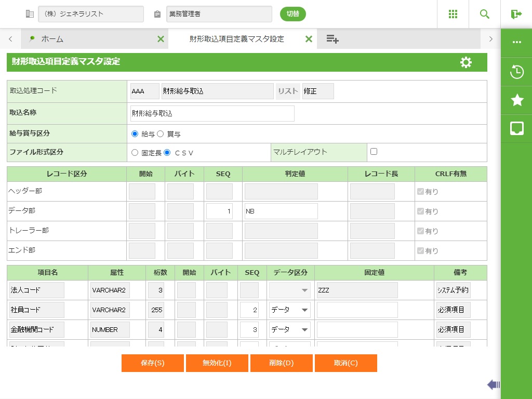Viewport: 532px width, 399px height.
Task: Select the 固定長 file format option
Action: tap(135, 153)
